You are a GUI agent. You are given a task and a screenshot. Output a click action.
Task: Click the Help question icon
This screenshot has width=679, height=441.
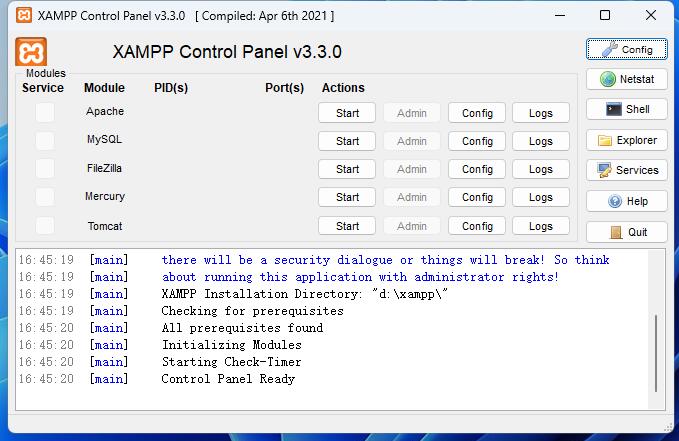(x=627, y=201)
